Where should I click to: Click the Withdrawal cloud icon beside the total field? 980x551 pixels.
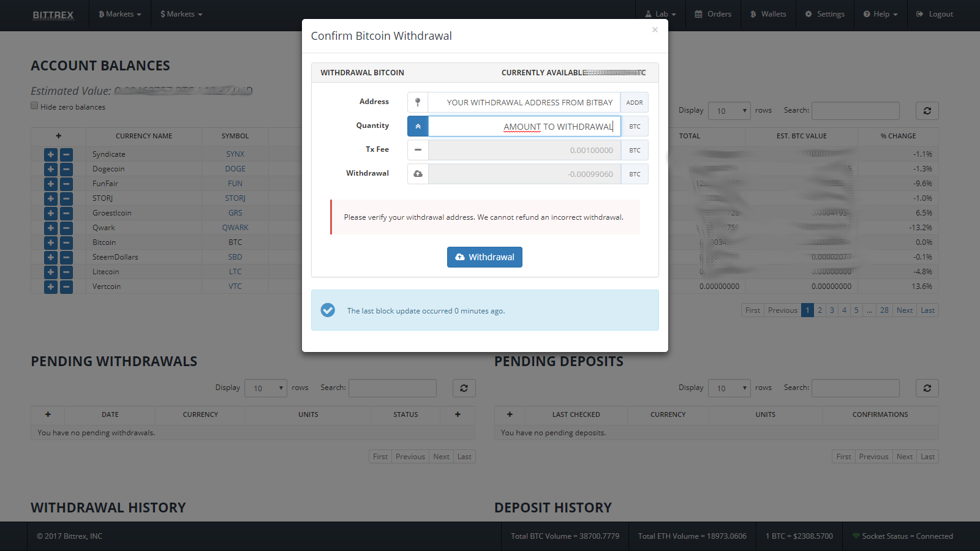click(x=418, y=174)
